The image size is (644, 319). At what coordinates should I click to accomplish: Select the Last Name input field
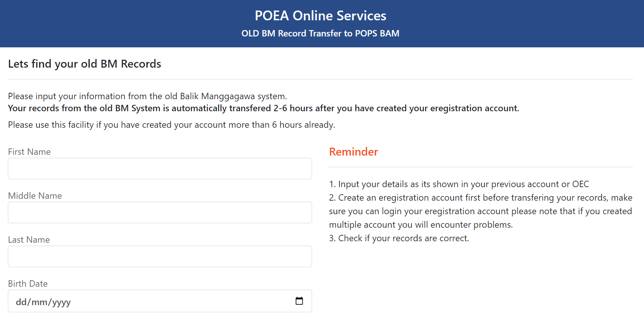tap(160, 257)
